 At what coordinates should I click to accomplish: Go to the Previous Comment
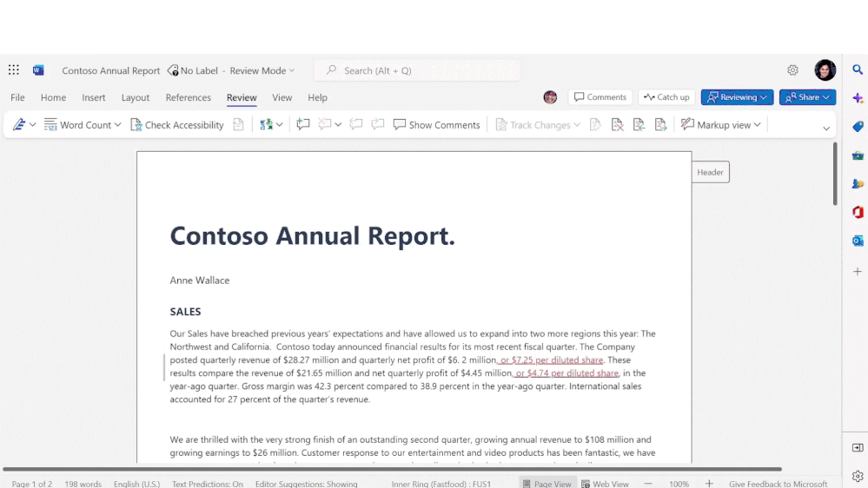[x=356, y=125]
